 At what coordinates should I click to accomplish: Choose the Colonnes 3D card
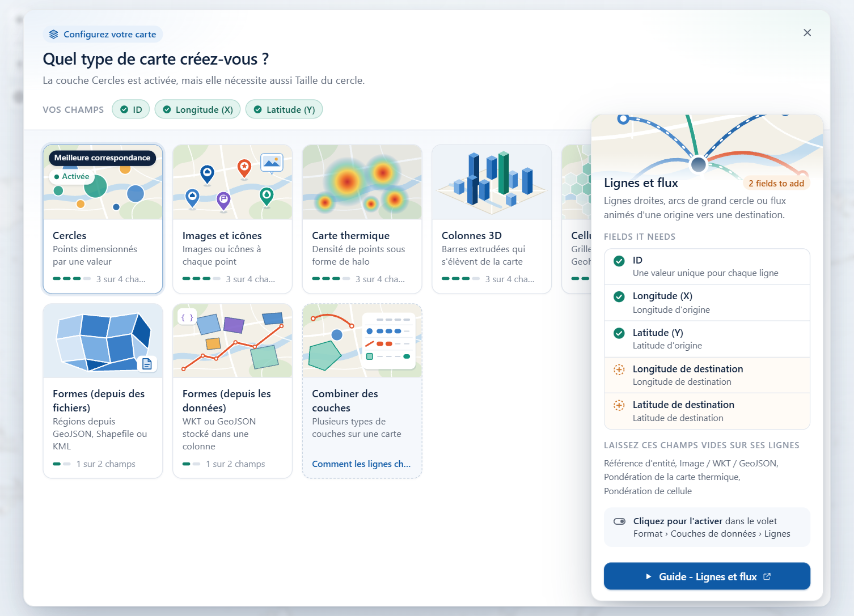tap(492, 219)
